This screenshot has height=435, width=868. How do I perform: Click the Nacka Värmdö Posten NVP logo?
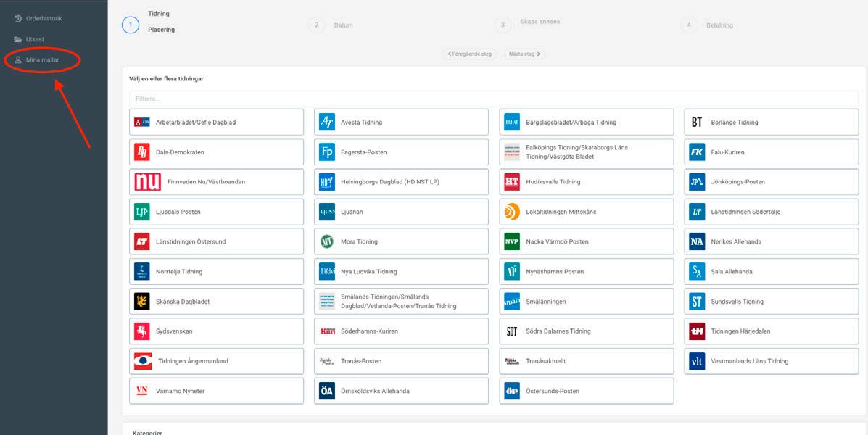coord(512,242)
